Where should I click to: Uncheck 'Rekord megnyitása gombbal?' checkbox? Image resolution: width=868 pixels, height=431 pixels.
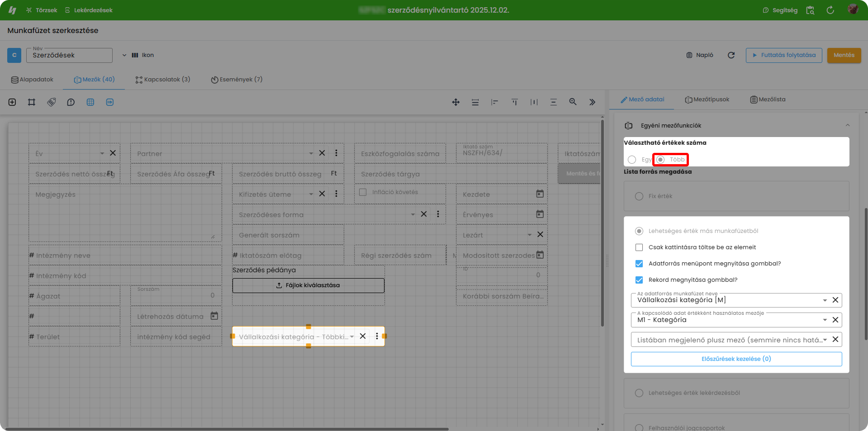click(639, 280)
